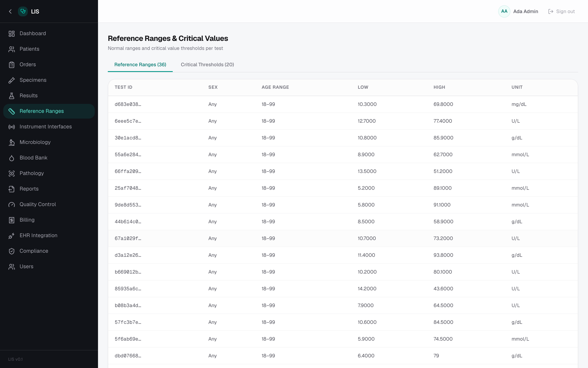
Task: Click test ID 5f6ab69e…
Action: 128,339
